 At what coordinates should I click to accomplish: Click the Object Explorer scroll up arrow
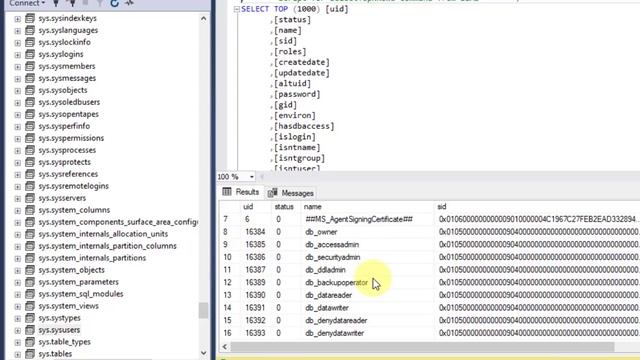203,18
